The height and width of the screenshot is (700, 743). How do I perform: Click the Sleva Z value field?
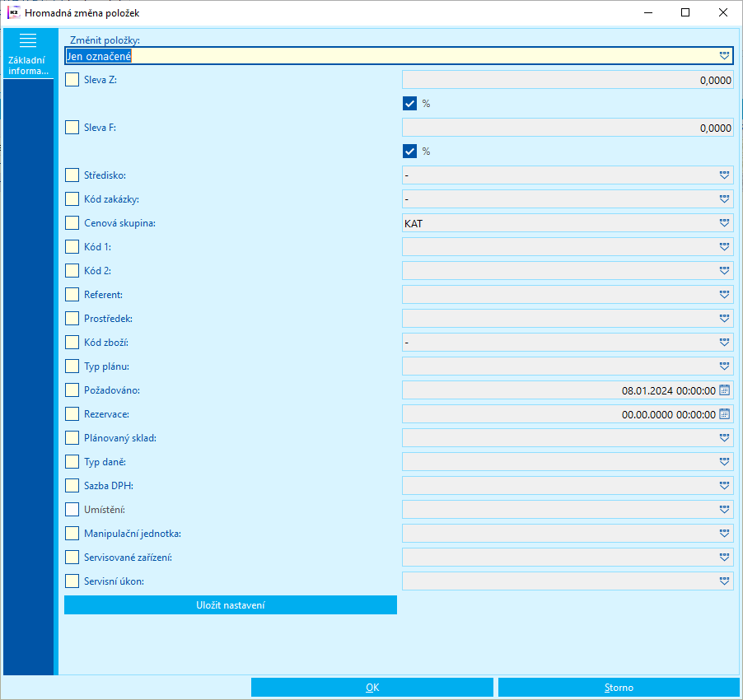568,80
